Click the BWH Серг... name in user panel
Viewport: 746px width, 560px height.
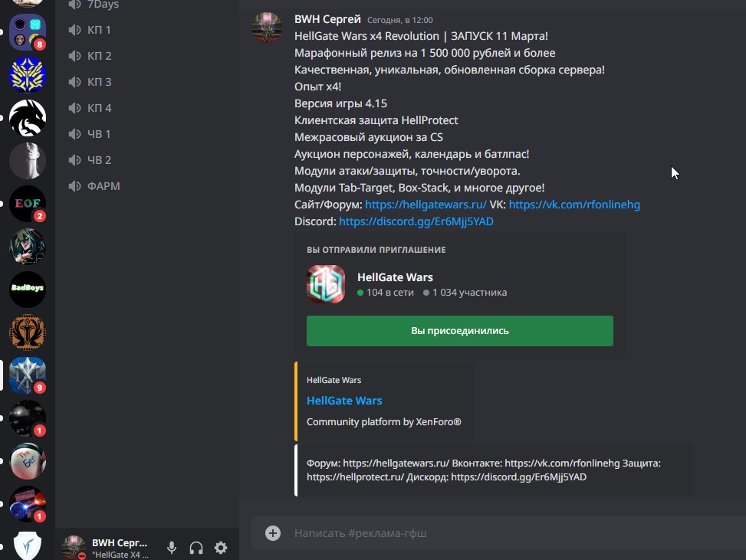pyautogui.click(x=120, y=543)
